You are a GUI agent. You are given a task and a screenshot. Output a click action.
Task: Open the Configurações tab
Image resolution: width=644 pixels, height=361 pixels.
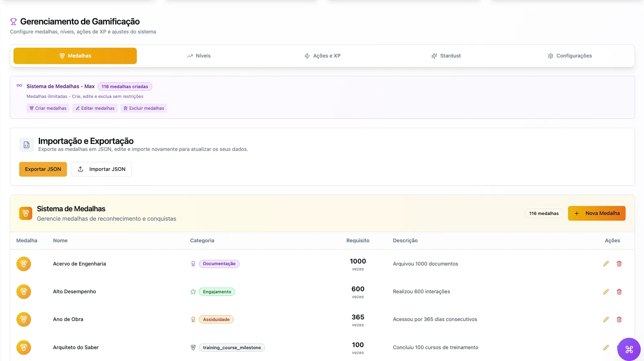pyautogui.click(x=570, y=56)
